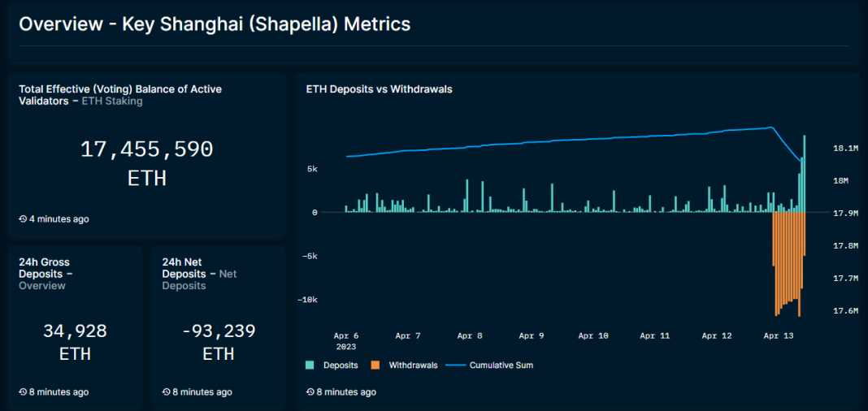Click the clock icon under the 34,928 ETH value

click(23, 392)
